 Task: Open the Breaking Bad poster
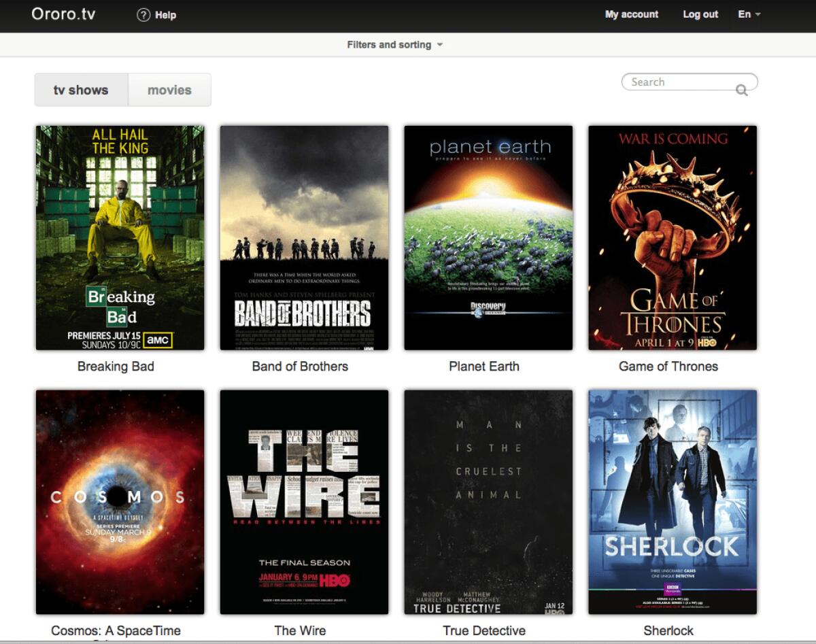coord(120,238)
